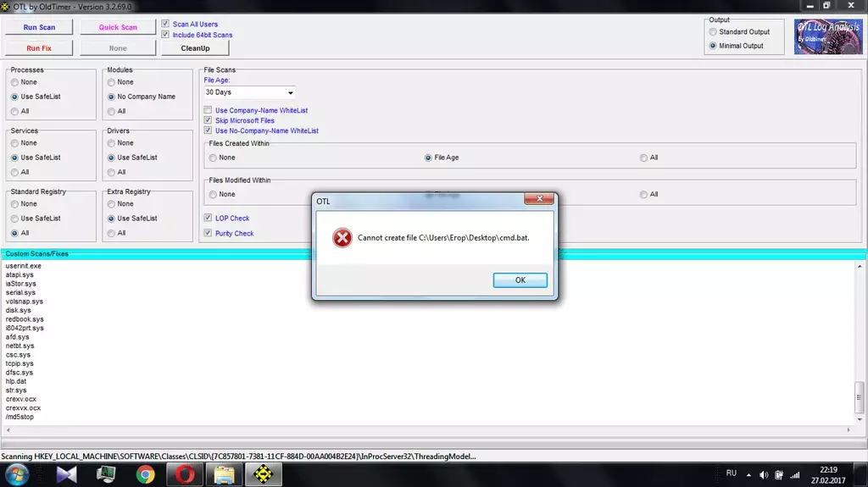The image size is (868, 487).
Task: Enable Use Company-Name WhiteList checkbox
Action: click(x=208, y=110)
